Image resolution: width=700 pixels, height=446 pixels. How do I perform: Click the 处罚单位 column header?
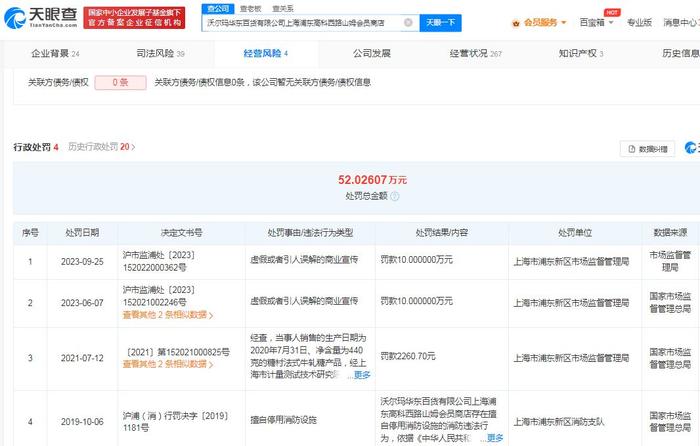(x=575, y=233)
